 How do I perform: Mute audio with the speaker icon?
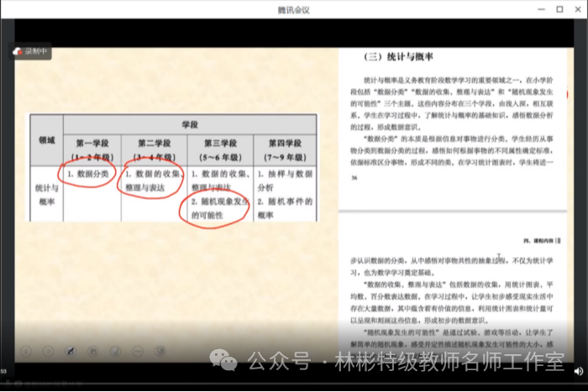pos(578,370)
